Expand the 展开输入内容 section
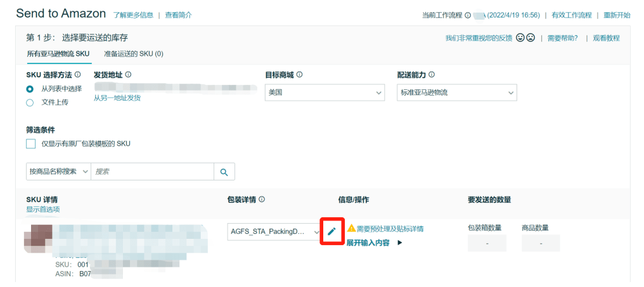Image resolution: width=644 pixels, height=287 pixels. pos(375,243)
